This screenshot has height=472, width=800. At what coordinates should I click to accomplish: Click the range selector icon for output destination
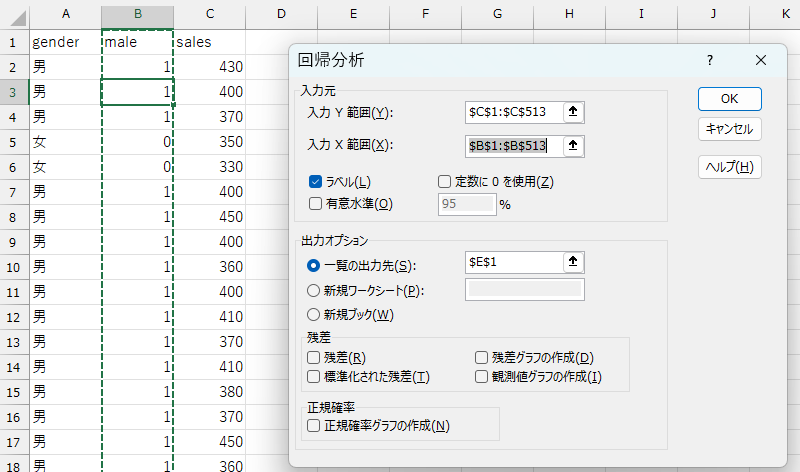tap(573, 262)
